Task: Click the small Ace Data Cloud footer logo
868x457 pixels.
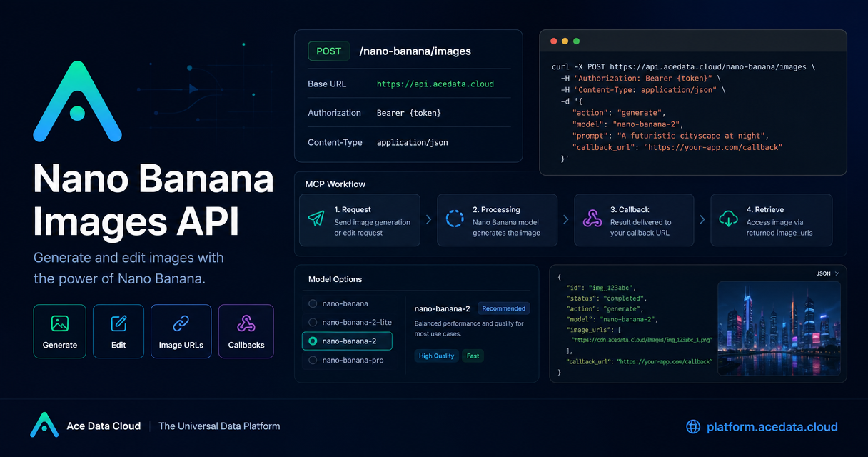Action: tap(44, 425)
